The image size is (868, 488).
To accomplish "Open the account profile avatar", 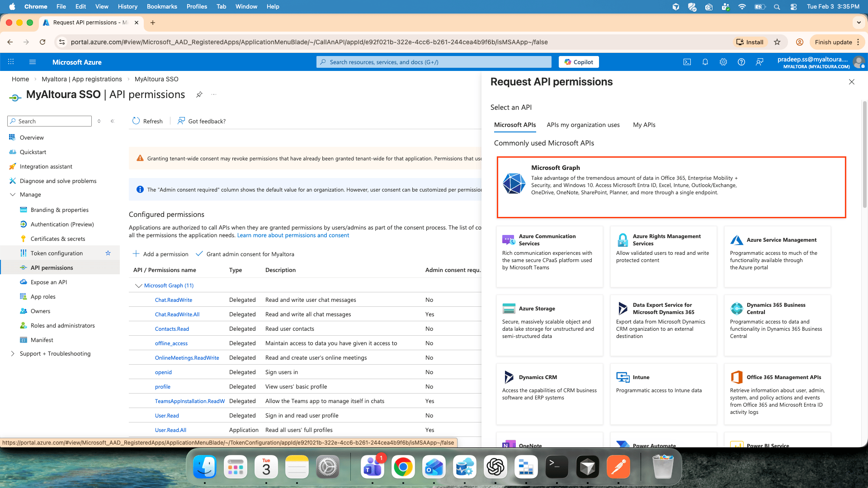I will [x=859, y=62].
